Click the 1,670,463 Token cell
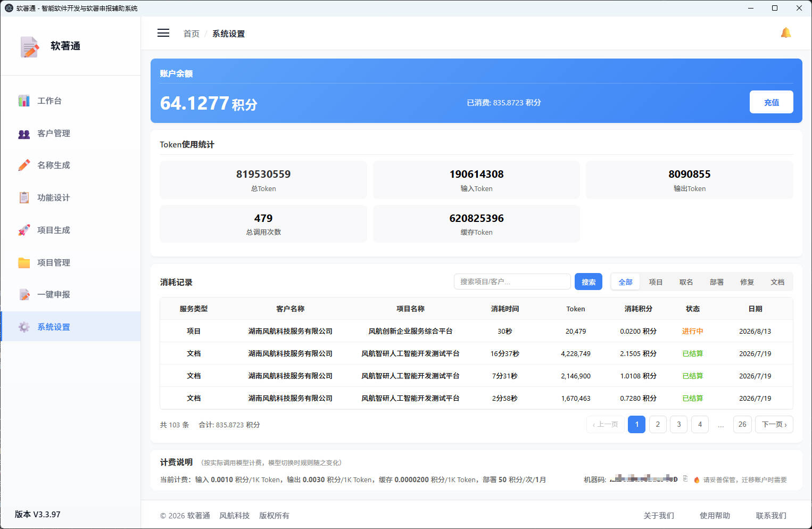 click(575, 398)
